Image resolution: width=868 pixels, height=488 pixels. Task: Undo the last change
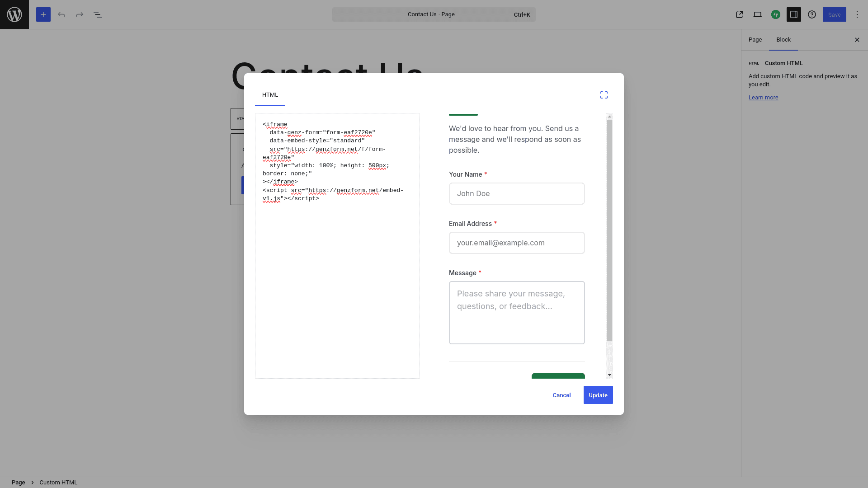point(61,14)
